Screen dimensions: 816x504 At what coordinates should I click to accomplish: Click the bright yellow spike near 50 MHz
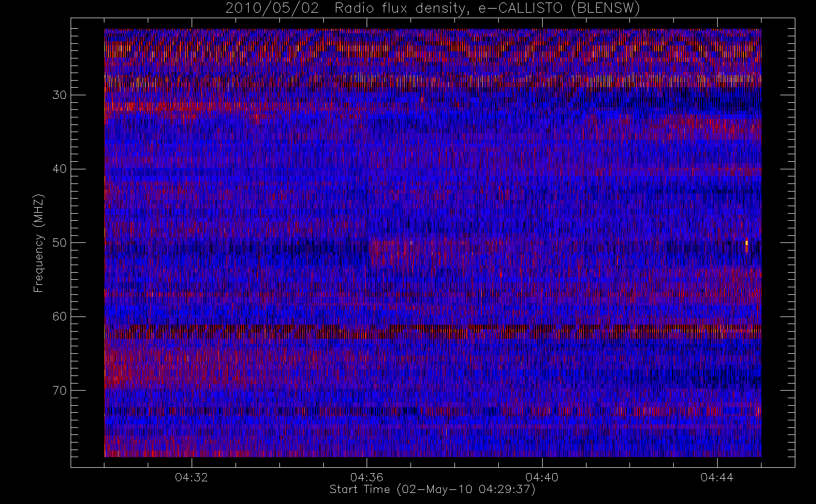746,245
